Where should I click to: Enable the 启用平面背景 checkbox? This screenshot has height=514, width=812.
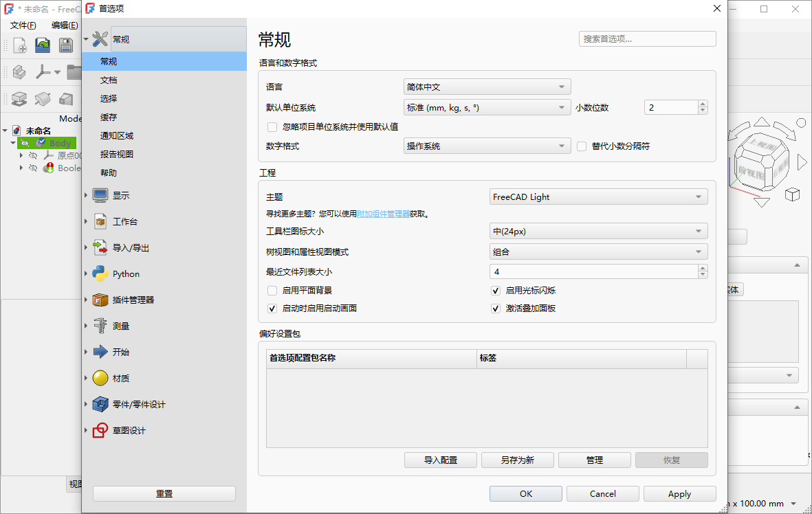point(272,290)
